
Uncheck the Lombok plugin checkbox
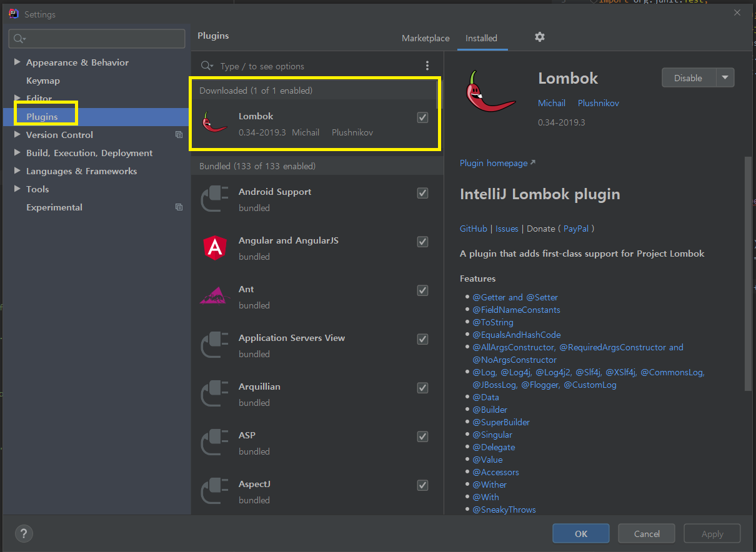click(x=423, y=117)
